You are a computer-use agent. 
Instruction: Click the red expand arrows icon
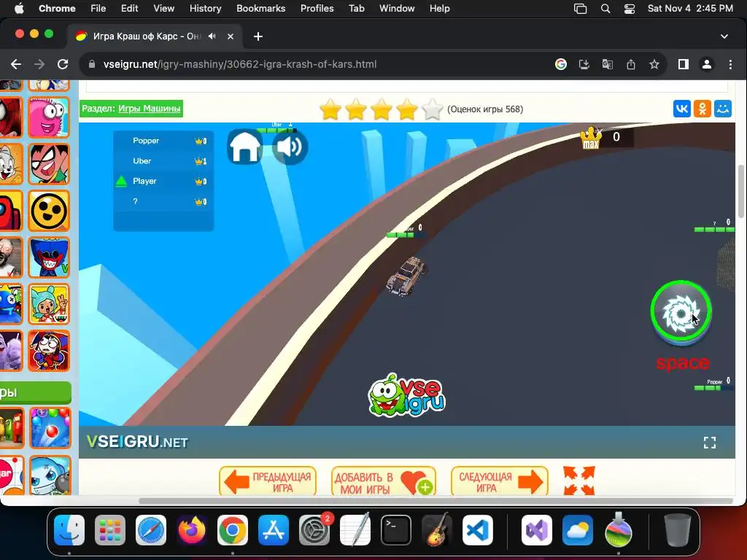[578, 480]
